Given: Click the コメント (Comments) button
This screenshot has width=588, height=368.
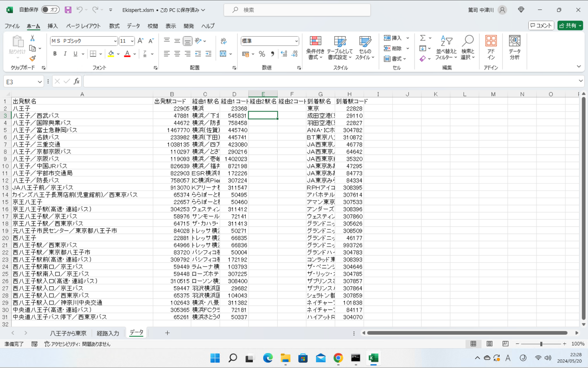Looking at the screenshot, I should point(541,26).
